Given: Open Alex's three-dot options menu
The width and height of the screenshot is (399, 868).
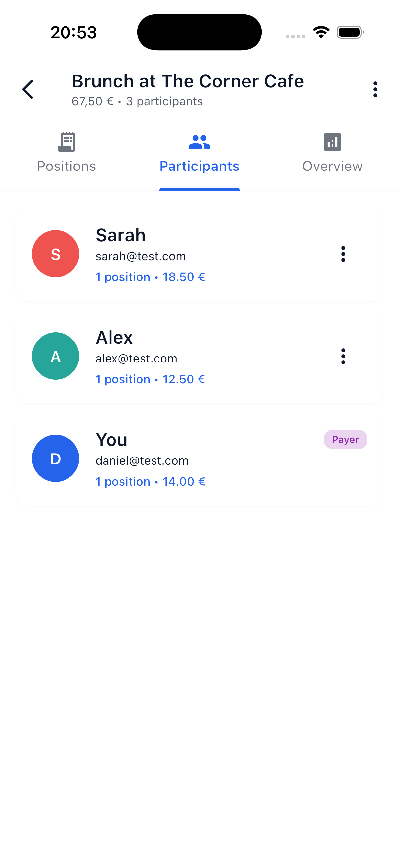Looking at the screenshot, I should [x=343, y=356].
